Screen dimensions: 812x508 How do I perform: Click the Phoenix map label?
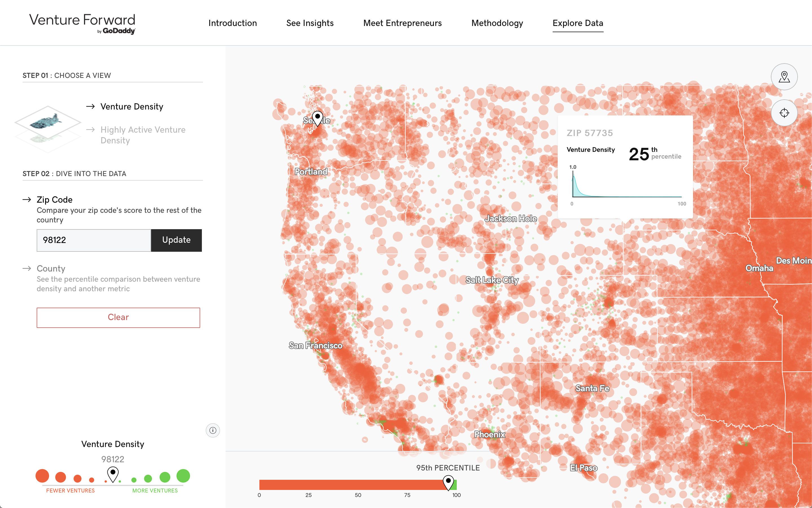click(489, 434)
